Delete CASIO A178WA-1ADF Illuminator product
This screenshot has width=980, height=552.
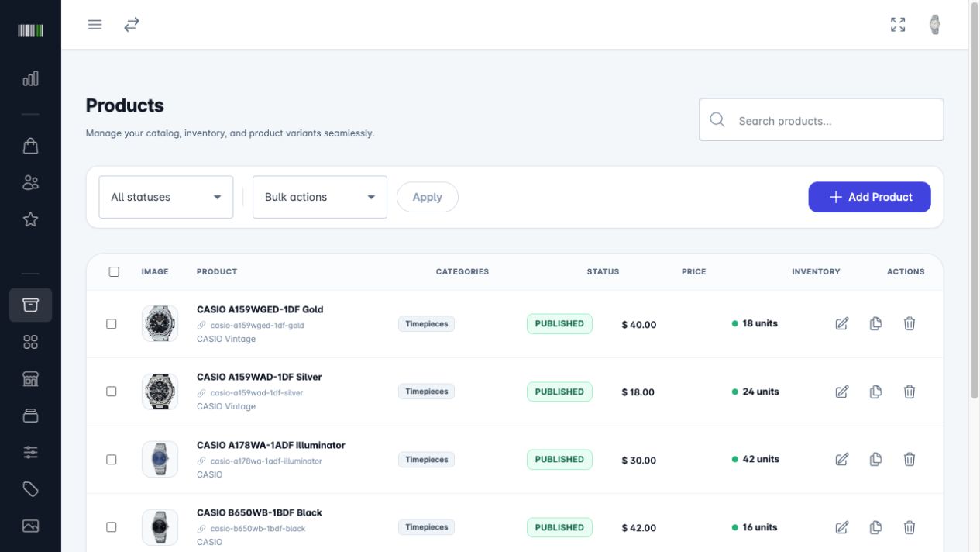pyautogui.click(x=910, y=459)
